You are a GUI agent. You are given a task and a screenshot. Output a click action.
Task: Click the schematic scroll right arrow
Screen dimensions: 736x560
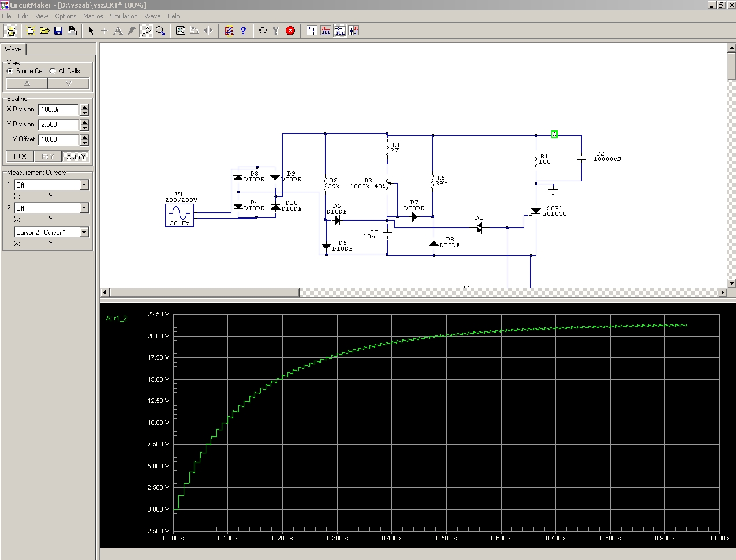(x=723, y=293)
